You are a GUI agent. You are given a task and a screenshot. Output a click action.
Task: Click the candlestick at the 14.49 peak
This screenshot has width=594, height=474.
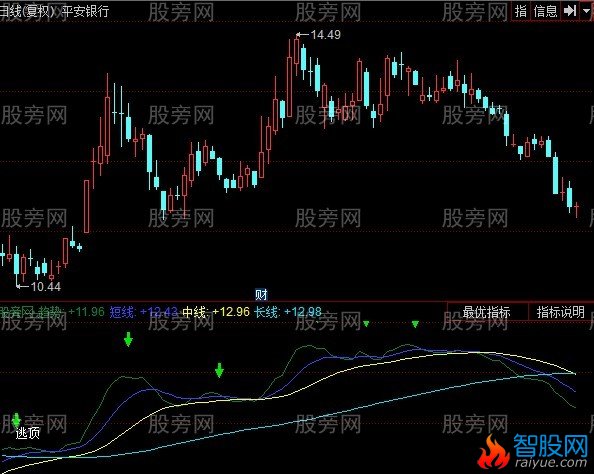(297, 51)
